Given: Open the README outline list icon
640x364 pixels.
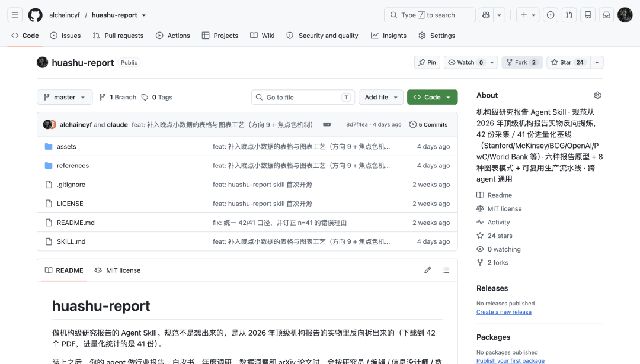Looking at the screenshot, I should (446, 270).
